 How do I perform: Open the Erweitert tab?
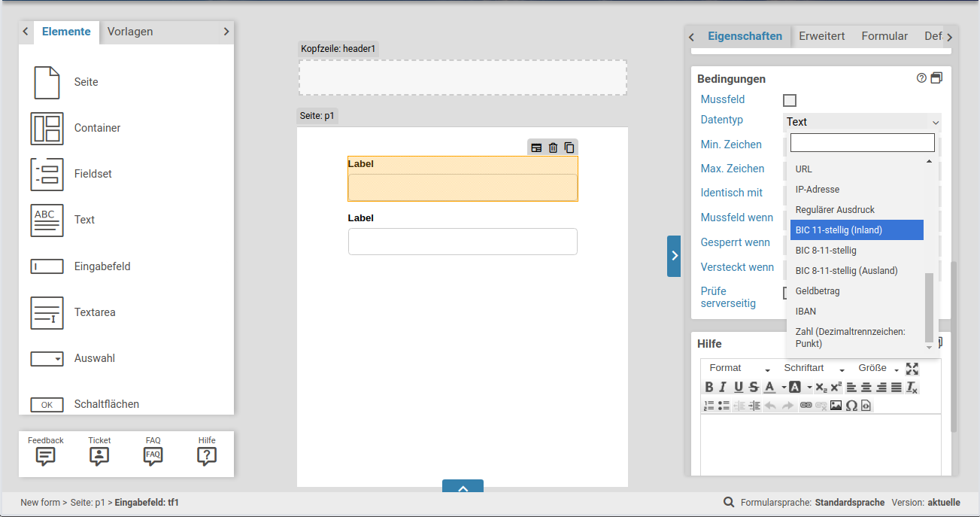point(821,36)
